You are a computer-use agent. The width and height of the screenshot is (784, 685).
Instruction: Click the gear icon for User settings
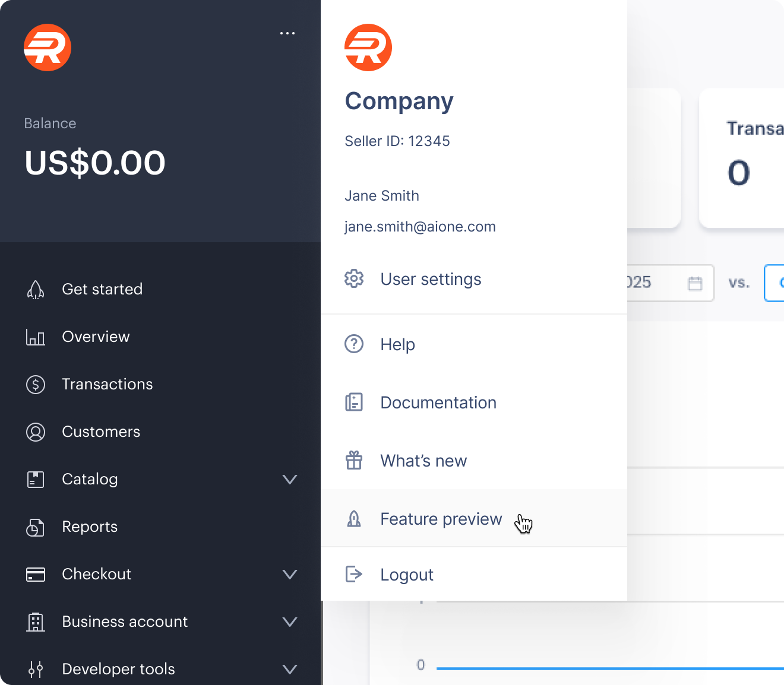tap(354, 278)
